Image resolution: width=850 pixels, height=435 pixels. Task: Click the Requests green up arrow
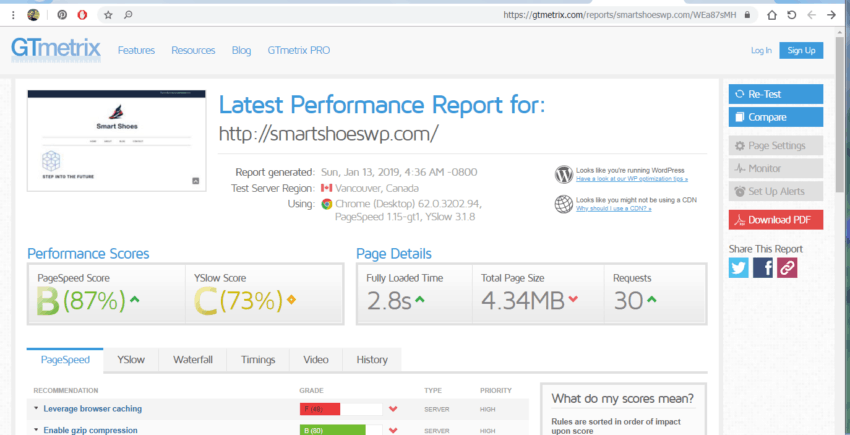652,299
